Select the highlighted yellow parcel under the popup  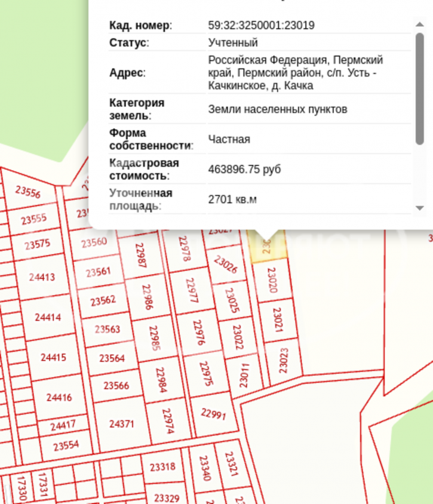pos(268,247)
